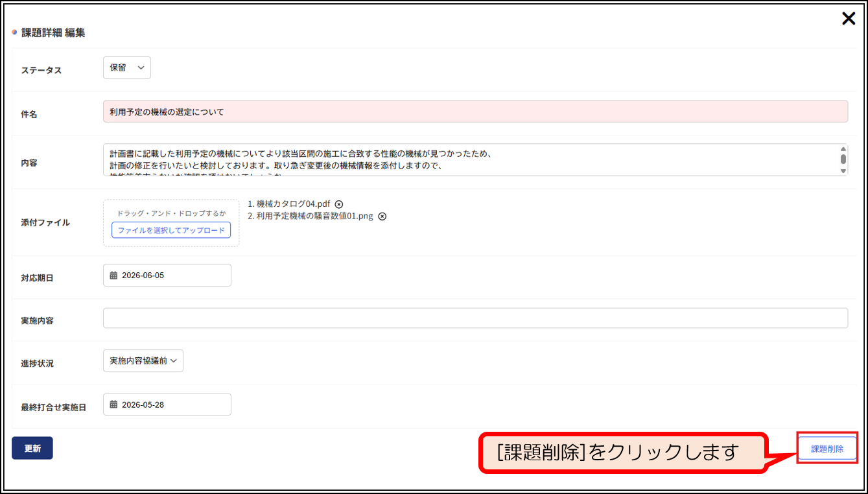
Task: Open the 進捗状況 dropdown showing 実施内容協議前
Action: [x=143, y=361]
